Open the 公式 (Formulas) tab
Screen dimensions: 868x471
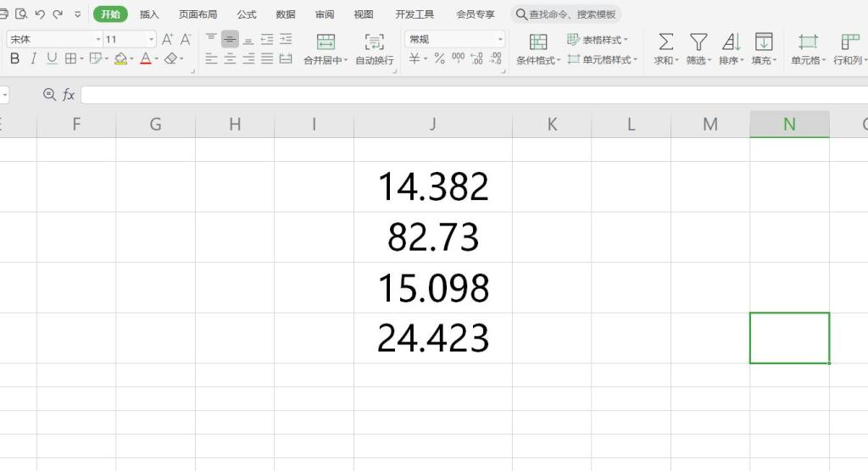click(246, 14)
